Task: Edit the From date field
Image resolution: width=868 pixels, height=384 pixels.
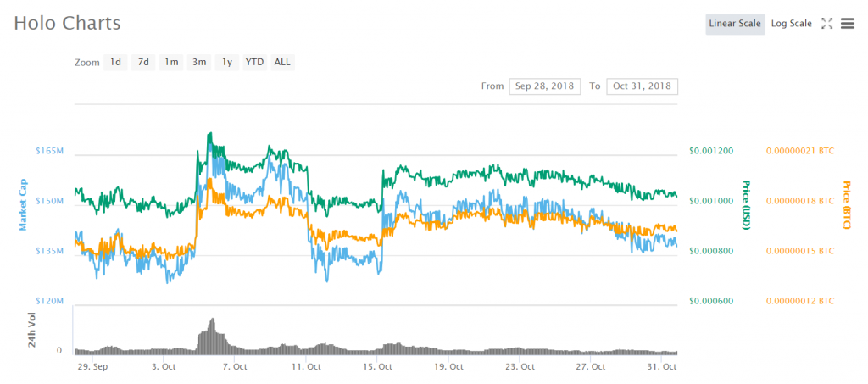Action: [x=545, y=86]
